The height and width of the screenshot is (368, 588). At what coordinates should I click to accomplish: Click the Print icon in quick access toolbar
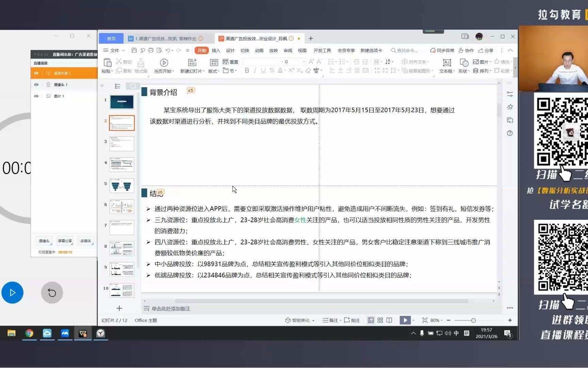coord(151,50)
